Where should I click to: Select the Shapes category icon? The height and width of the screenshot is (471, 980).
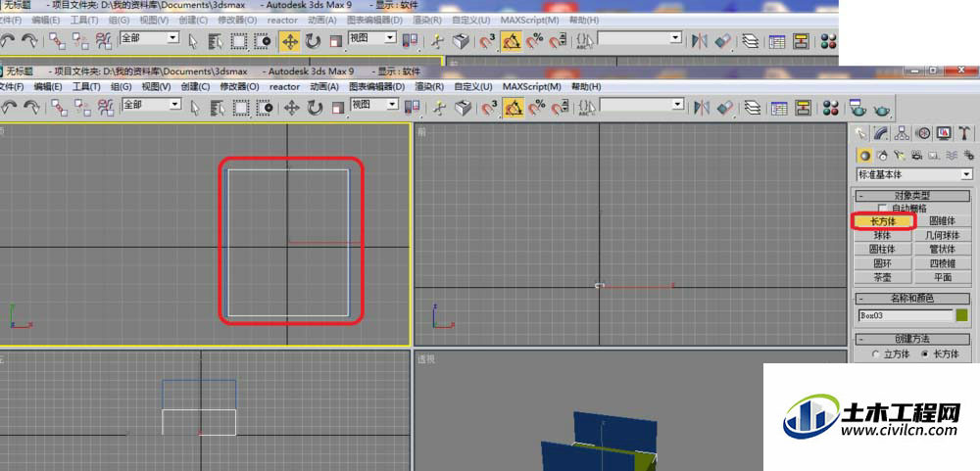click(x=882, y=155)
